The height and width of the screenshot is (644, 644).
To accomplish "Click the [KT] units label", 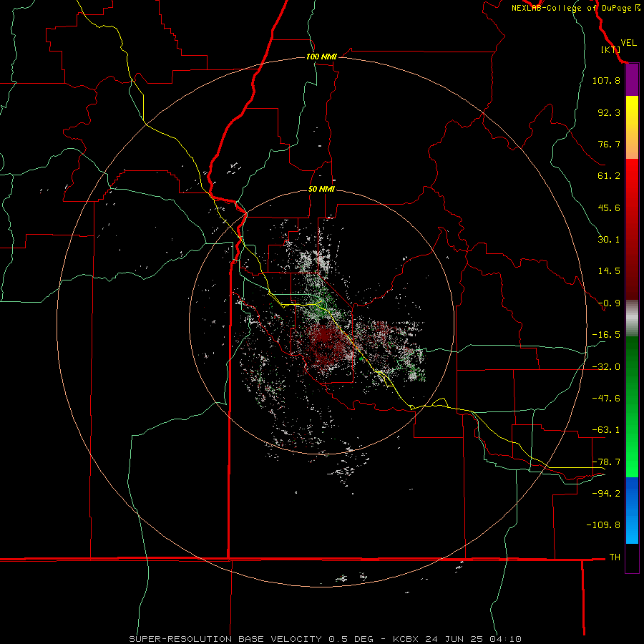I will click(x=611, y=49).
